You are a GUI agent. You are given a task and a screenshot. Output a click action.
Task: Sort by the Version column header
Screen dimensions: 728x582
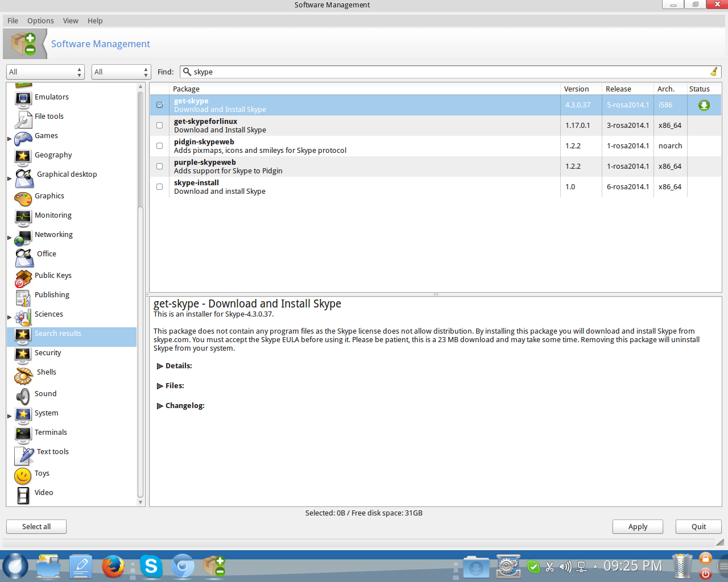[581, 89]
